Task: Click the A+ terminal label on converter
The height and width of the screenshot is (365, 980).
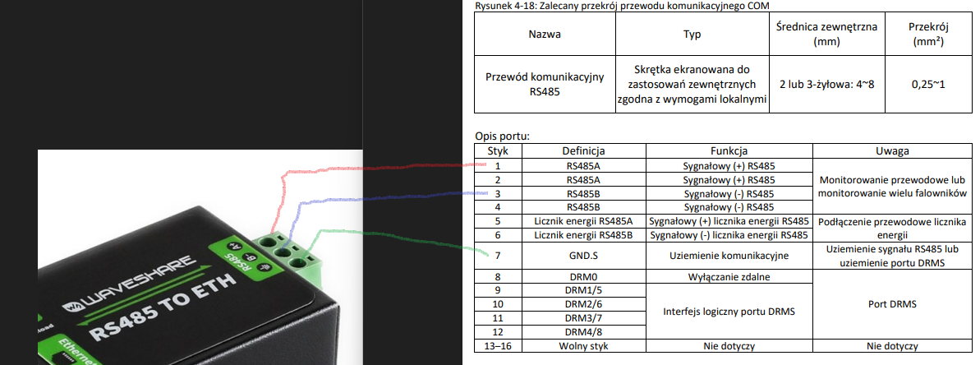Action: pyautogui.click(x=235, y=246)
